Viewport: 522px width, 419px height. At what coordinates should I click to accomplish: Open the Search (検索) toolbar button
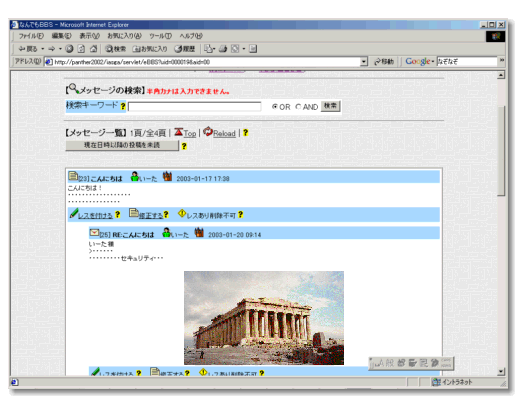[115, 49]
